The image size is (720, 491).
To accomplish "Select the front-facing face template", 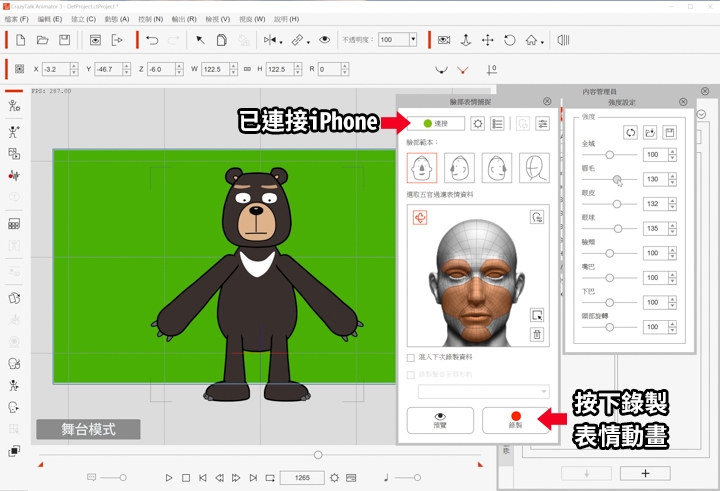I will 422,168.
